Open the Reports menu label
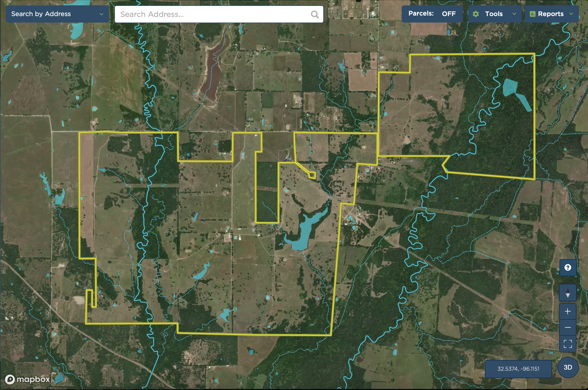Image resolution: width=588 pixels, height=390 pixels. click(x=550, y=14)
